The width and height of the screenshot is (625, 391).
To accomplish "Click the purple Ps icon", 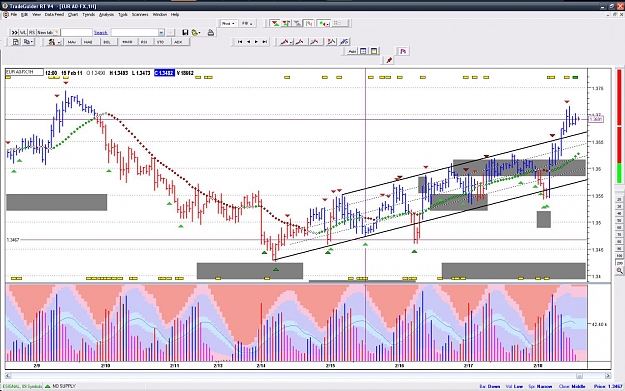I will pos(403,51).
